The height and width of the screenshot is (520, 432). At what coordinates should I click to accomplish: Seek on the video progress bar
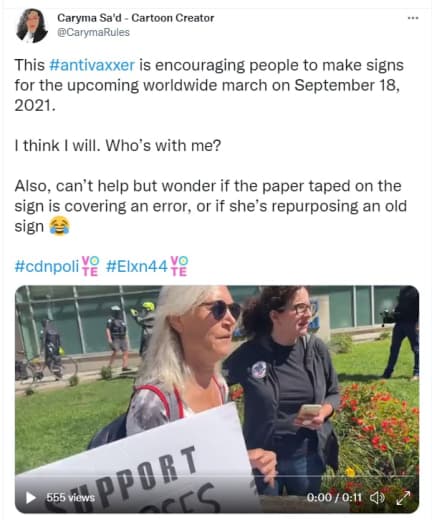point(217,476)
